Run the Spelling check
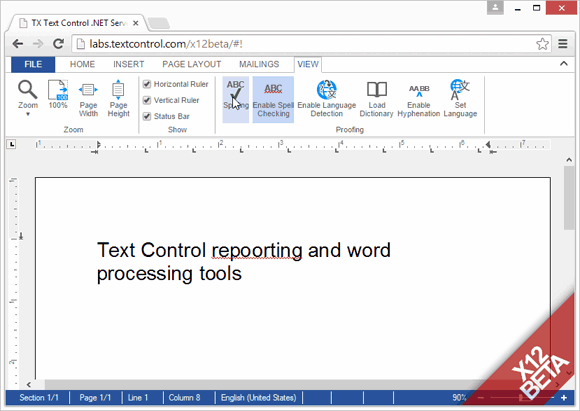Viewport: 580px width, 411px height. (x=236, y=99)
